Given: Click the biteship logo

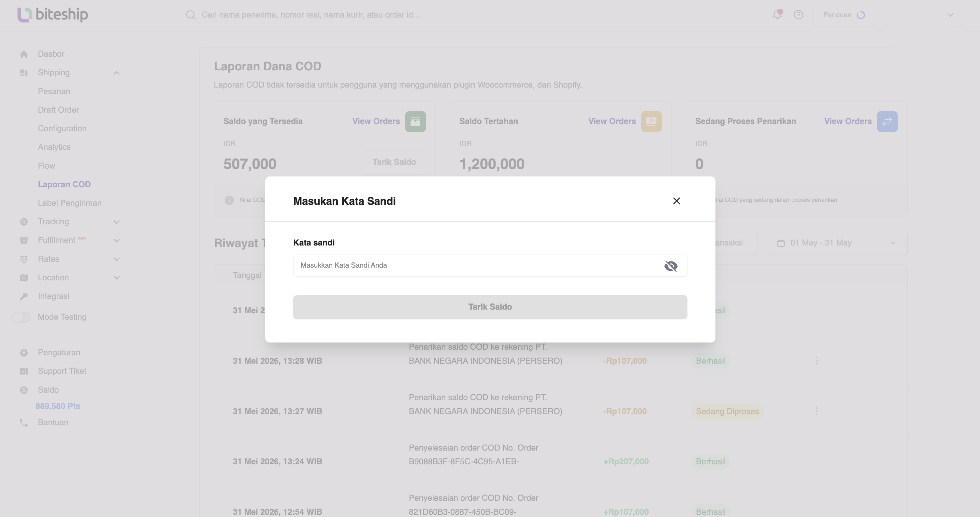Looking at the screenshot, I should tap(52, 14).
